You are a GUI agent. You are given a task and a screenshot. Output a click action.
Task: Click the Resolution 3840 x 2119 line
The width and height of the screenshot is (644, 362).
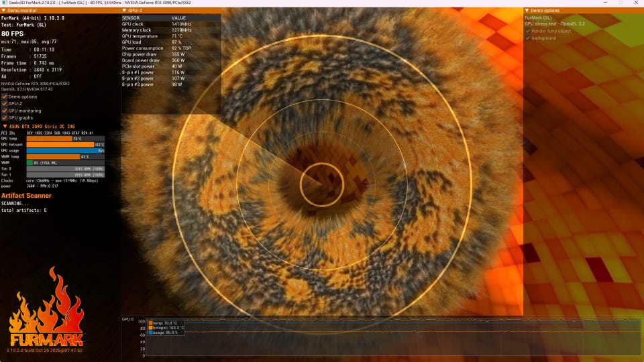click(x=32, y=70)
